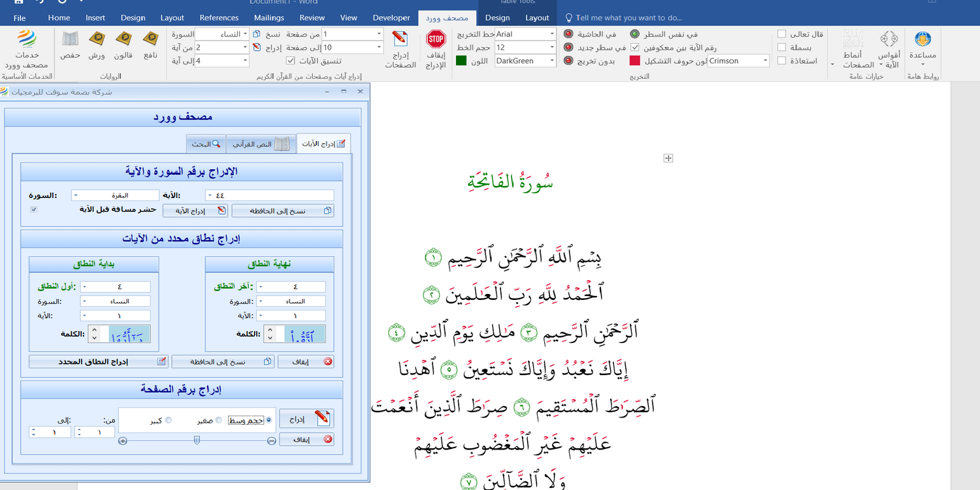The image size is (980, 490).
Task: Select the نافع recitation icon
Action: 151,39
